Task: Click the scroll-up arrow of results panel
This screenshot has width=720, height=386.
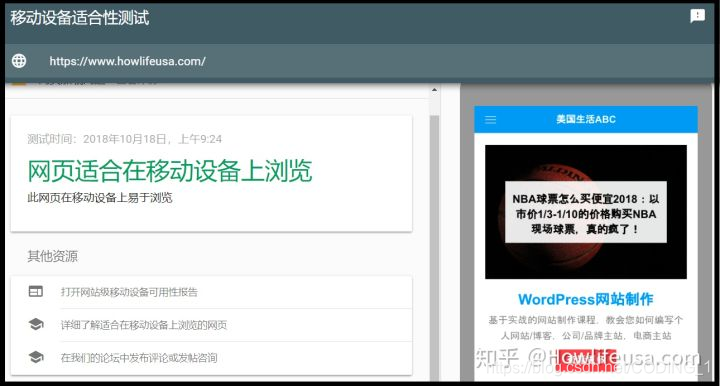Action: pyautogui.click(x=434, y=90)
